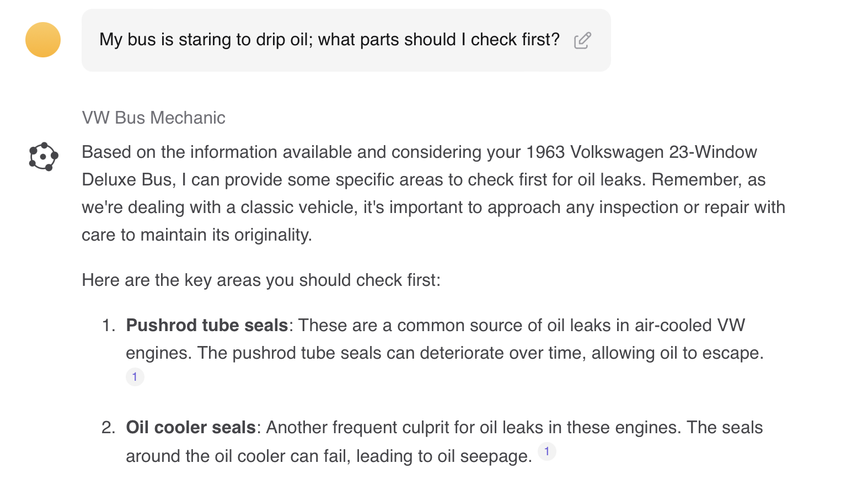
Task: Click list number 2 marker
Action: [x=109, y=427]
